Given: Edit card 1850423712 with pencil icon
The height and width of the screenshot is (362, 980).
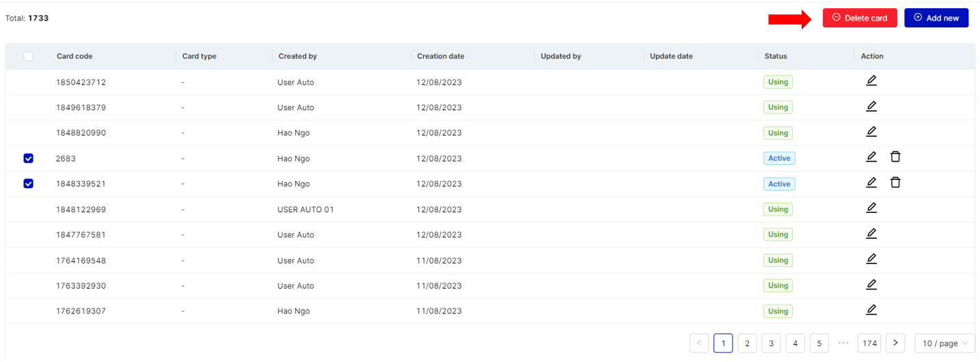Looking at the screenshot, I should point(871,81).
